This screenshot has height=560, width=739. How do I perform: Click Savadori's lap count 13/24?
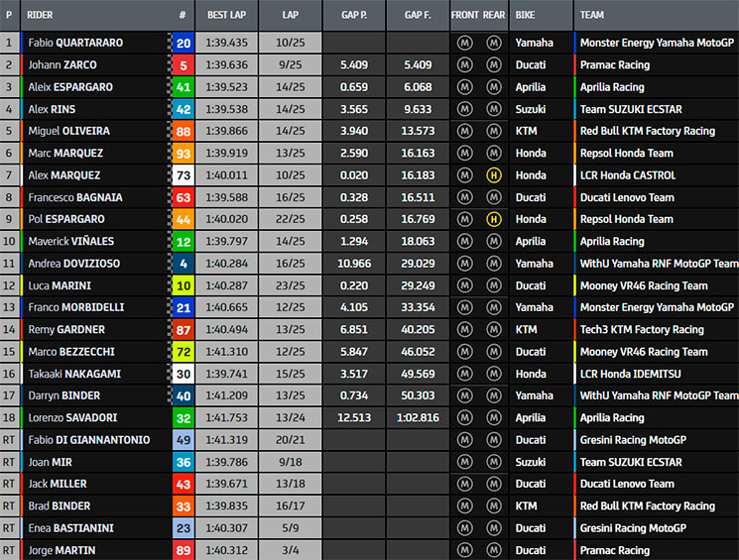coord(291,417)
